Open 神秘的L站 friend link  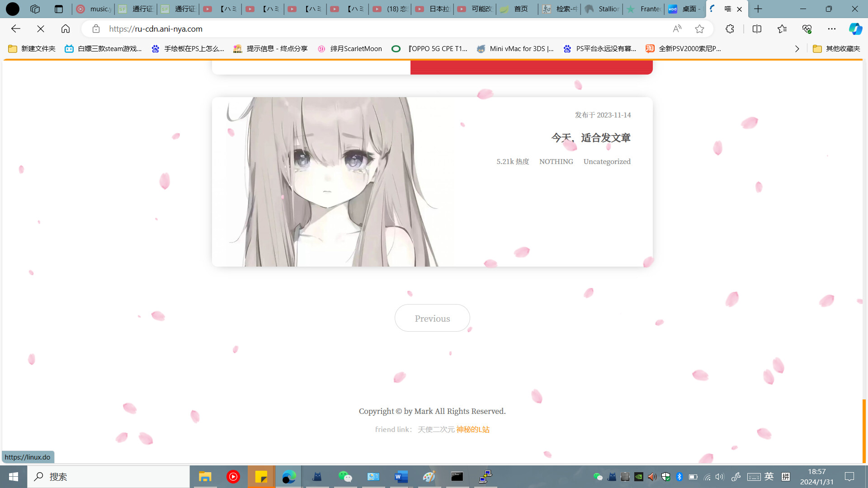pyautogui.click(x=473, y=429)
